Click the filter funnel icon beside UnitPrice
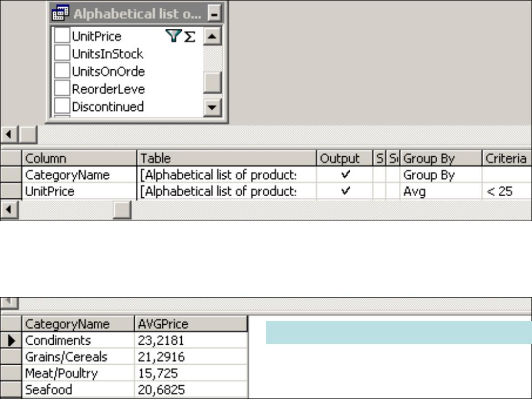The image size is (532, 399). click(x=173, y=35)
